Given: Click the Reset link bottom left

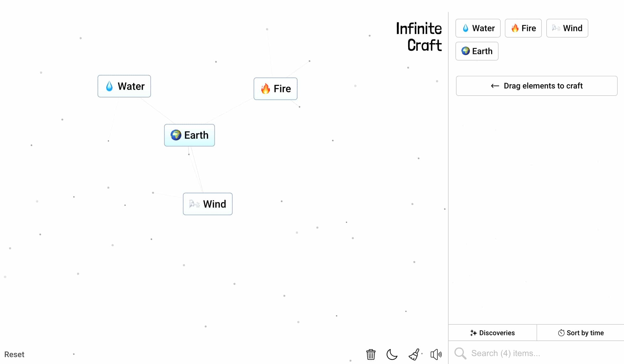Looking at the screenshot, I should point(14,354).
